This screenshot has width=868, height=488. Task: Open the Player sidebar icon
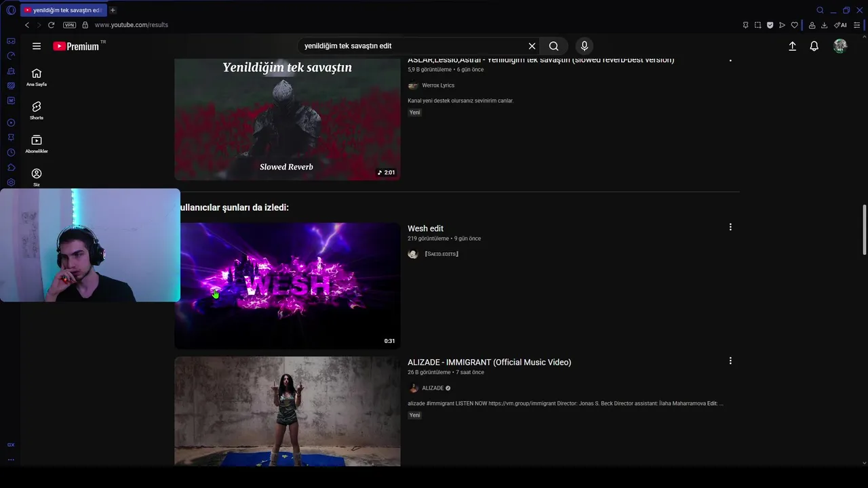[x=11, y=123]
